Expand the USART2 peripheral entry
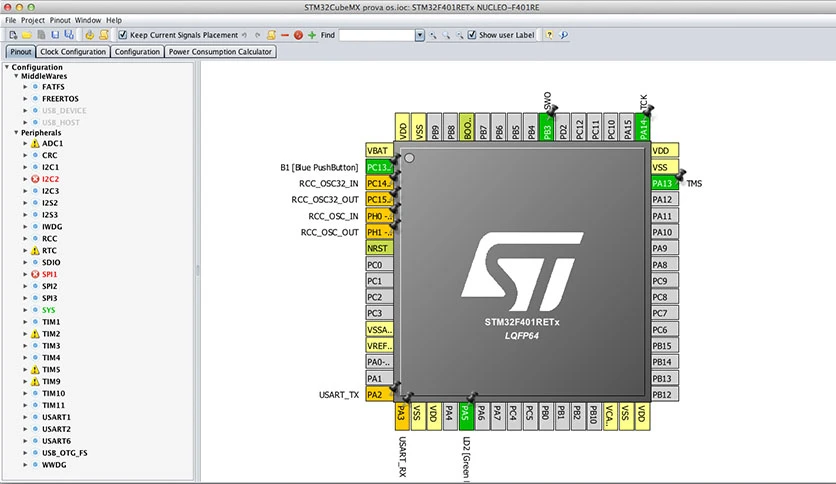836x484 pixels. point(25,429)
